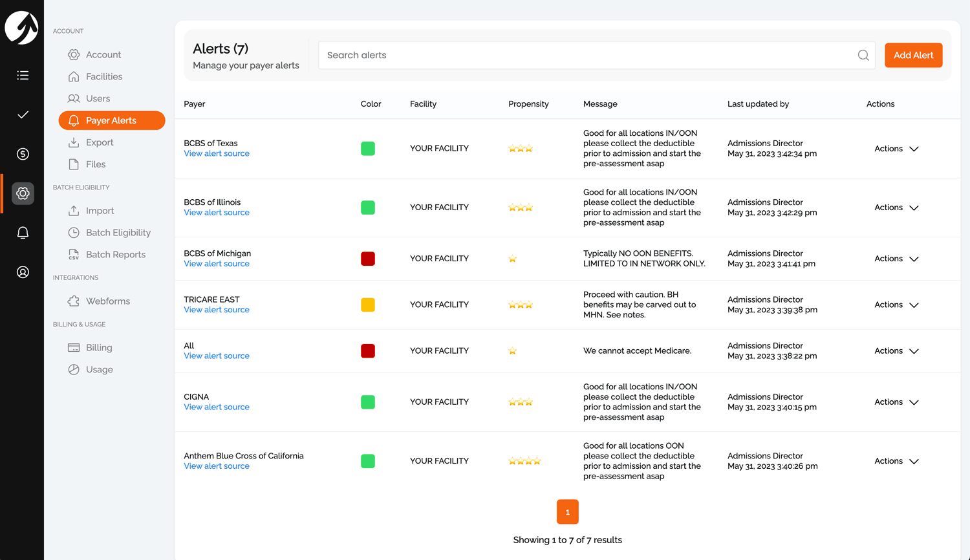Go to Facilities in the sidebar
This screenshot has width=970, height=560.
(104, 76)
